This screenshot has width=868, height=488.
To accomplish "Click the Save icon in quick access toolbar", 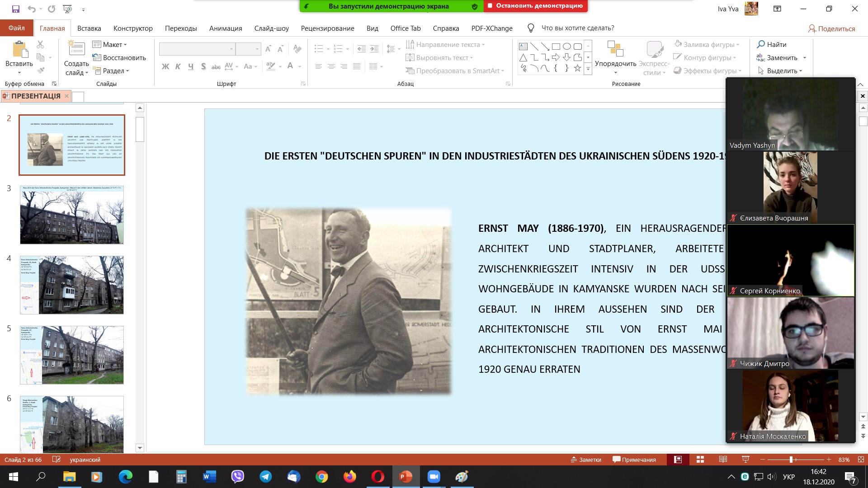I will point(16,9).
